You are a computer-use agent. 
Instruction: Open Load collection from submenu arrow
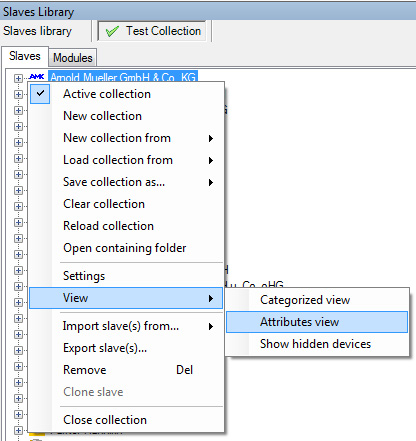pos(211,160)
